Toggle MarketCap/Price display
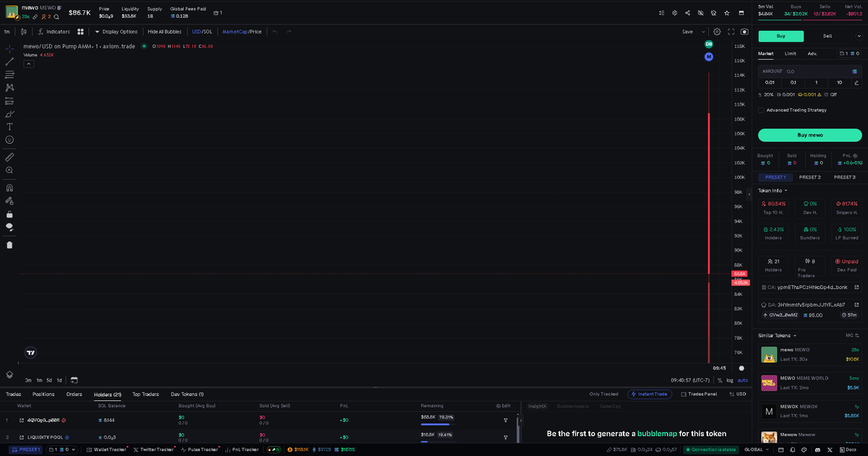Screen dimensions: 868x456 (242, 32)
